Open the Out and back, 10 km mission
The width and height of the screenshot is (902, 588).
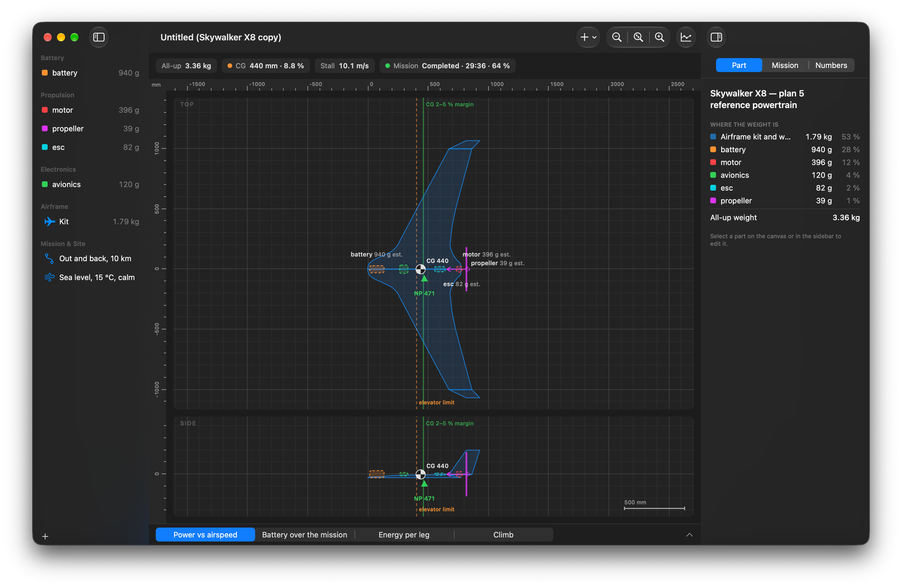[x=90, y=258]
